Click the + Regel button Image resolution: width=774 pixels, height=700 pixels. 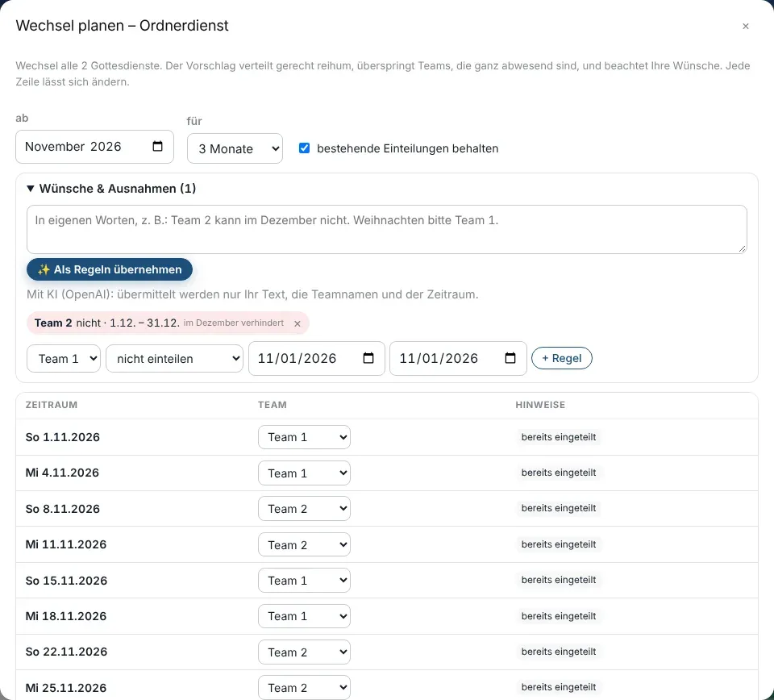pos(562,358)
